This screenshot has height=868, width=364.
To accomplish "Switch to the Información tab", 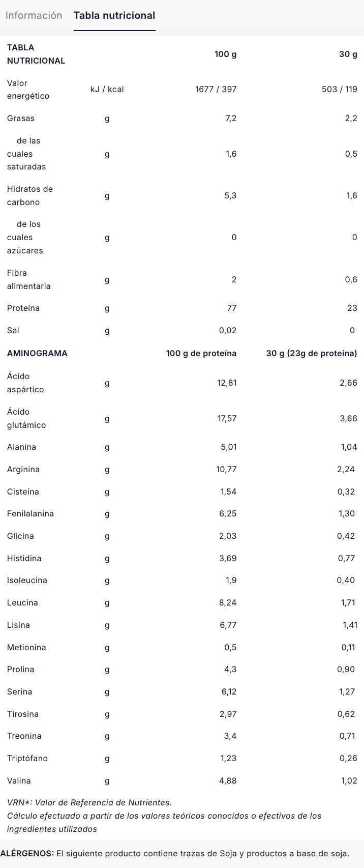I will [x=34, y=15].
